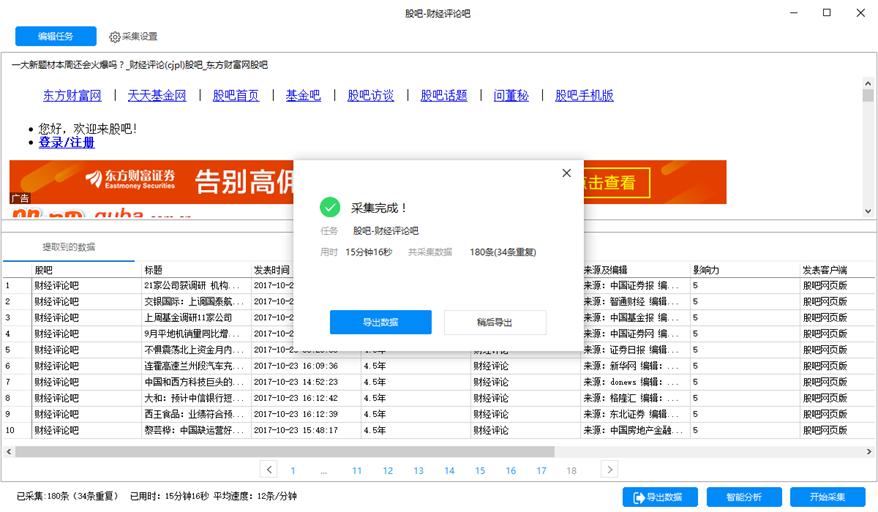Maximize the 股吧-财经评论吧 window

click(826, 13)
